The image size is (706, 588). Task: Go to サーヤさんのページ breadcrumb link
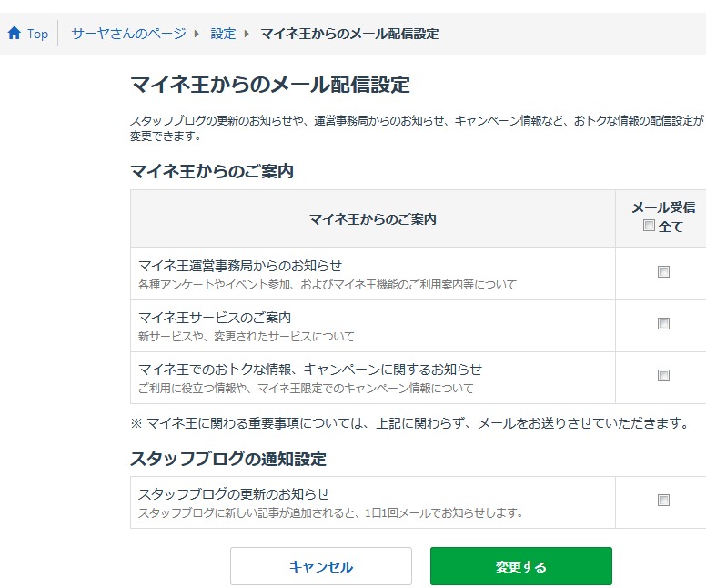pyautogui.click(x=128, y=34)
